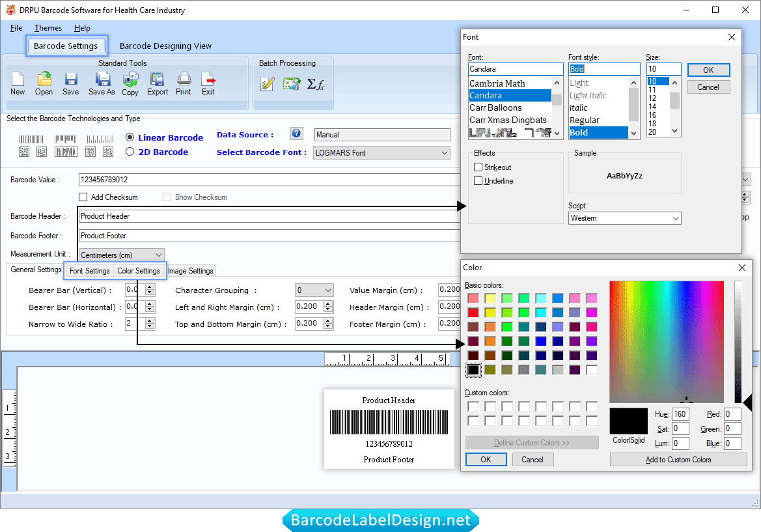This screenshot has width=761, height=532.
Task: Open the Image Settings tab
Action: click(x=190, y=271)
